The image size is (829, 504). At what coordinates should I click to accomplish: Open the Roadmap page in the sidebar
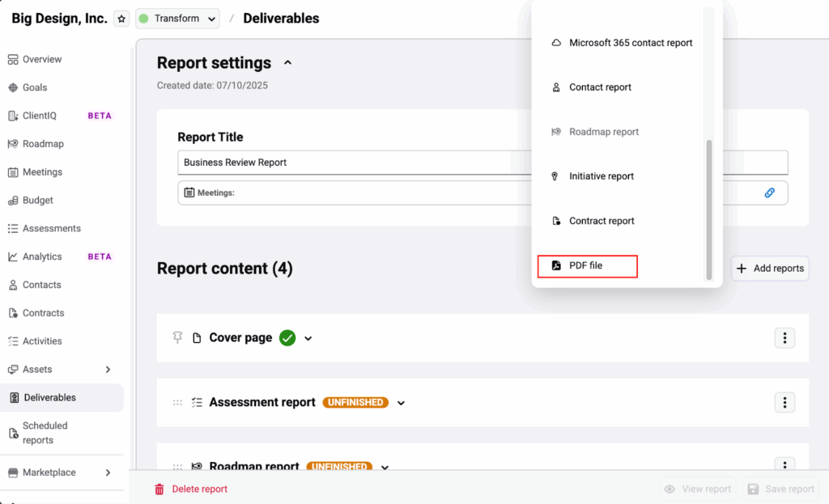(x=43, y=144)
